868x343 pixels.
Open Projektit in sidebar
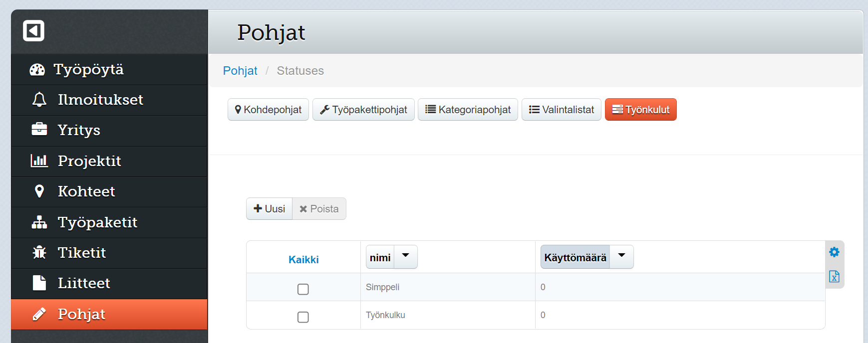click(x=109, y=162)
